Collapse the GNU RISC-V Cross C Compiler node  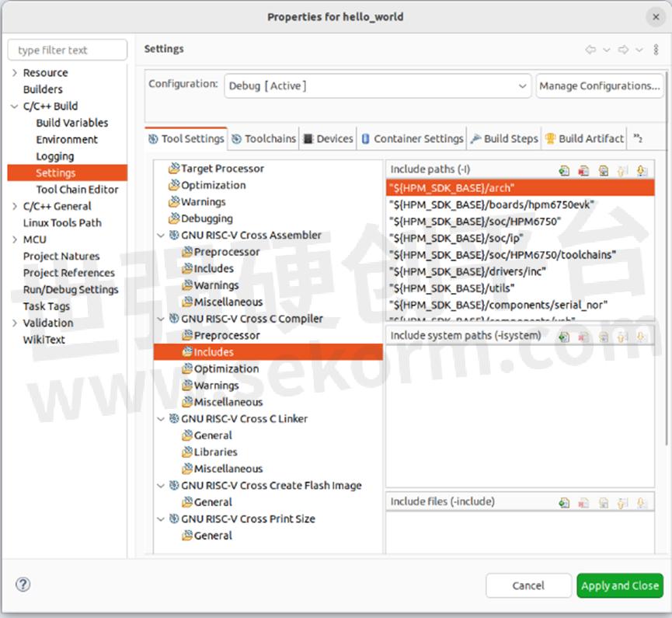(161, 319)
